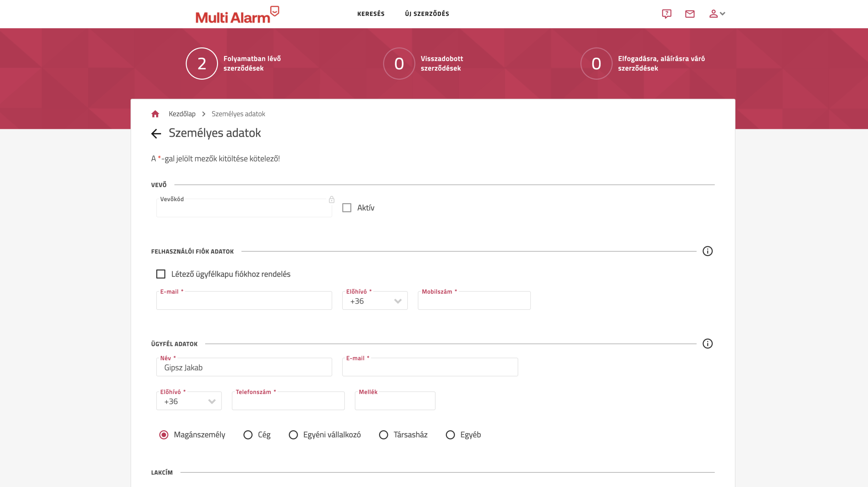
Task: Click the lock icon on Vevőkód field
Action: pos(332,199)
